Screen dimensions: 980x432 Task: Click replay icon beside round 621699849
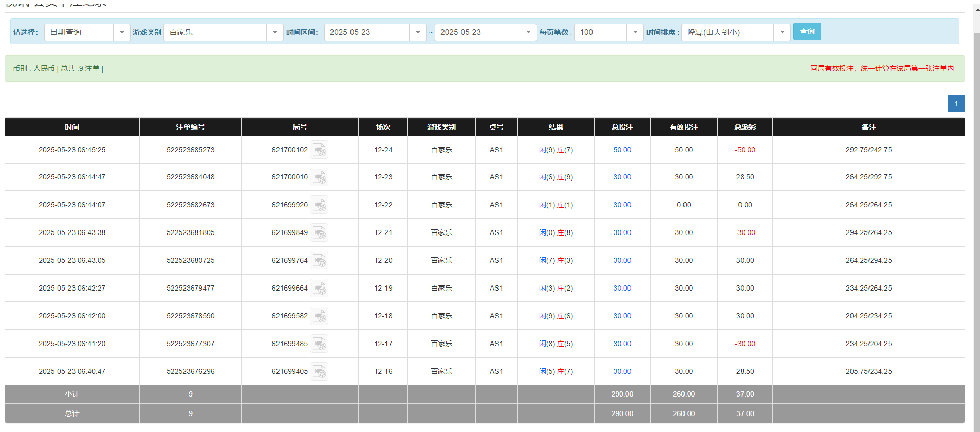point(319,233)
